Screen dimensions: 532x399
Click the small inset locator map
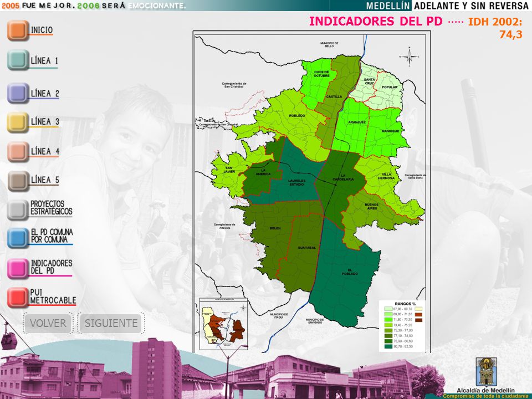[x=223, y=324]
